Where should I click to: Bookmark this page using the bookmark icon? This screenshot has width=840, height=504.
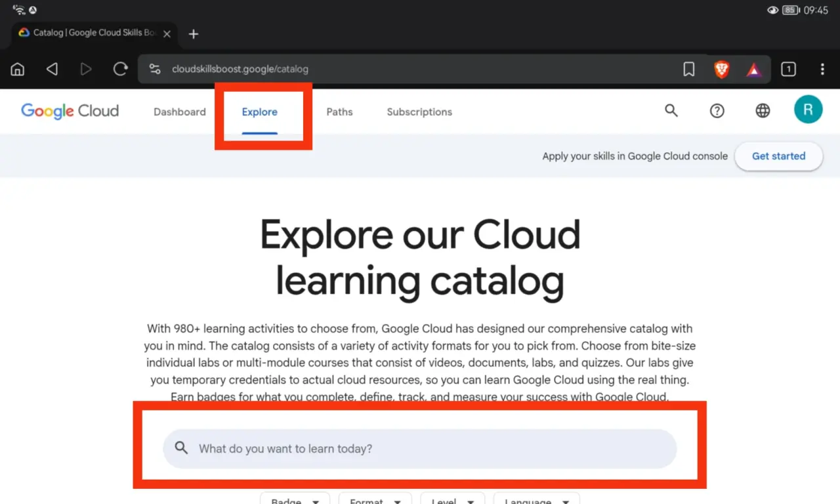coord(689,69)
